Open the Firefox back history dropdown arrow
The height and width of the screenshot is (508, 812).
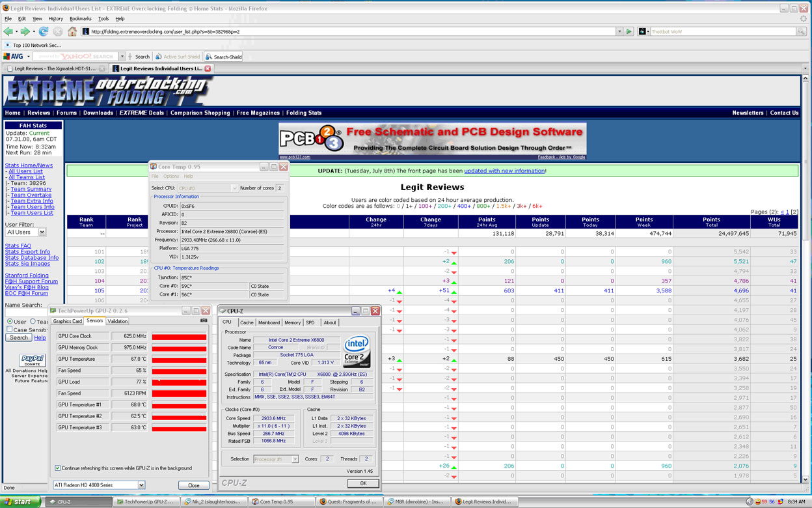click(16, 31)
